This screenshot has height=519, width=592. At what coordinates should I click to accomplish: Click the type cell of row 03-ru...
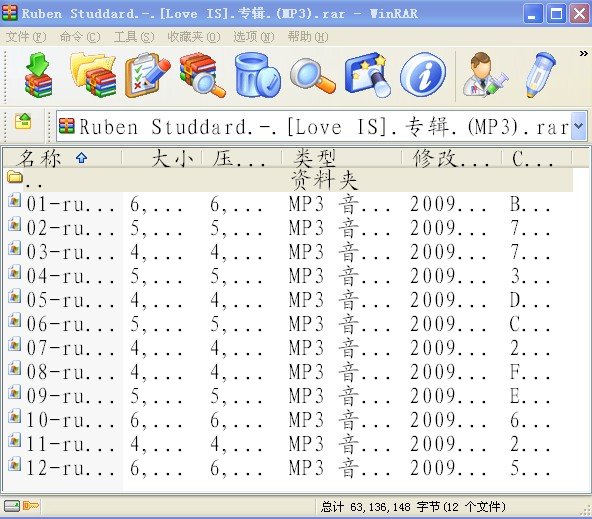(340, 252)
